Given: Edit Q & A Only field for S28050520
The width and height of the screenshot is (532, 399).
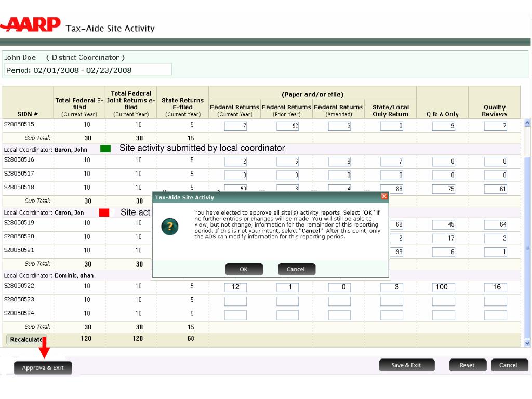Looking at the screenshot, I should (x=444, y=238).
